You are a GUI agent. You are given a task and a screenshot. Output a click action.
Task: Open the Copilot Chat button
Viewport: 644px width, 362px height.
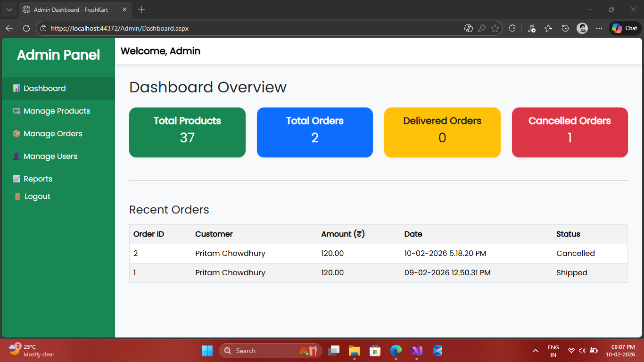pyautogui.click(x=625, y=28)
